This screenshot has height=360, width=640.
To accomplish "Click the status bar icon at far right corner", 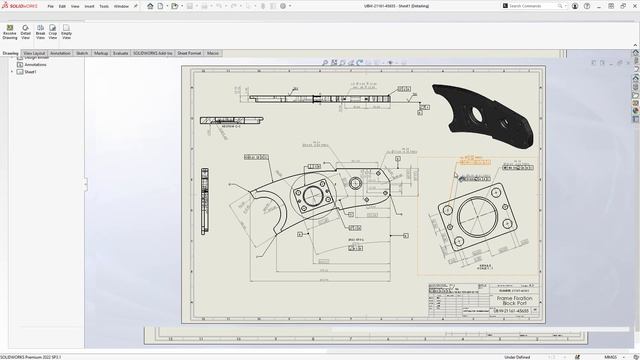I will point(636,357).
